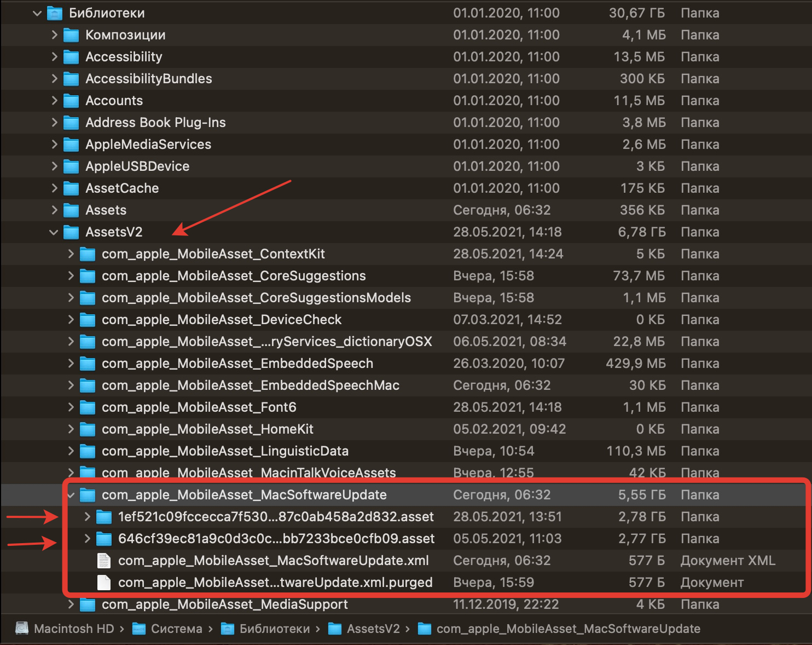
Task: Open Библиотеки label in path bar
Action: click(275, 629)
